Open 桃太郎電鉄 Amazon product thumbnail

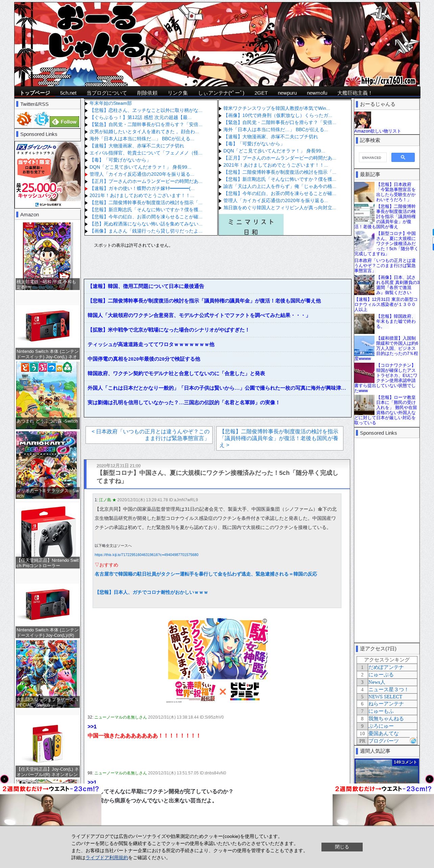click(x=47, y=256)
